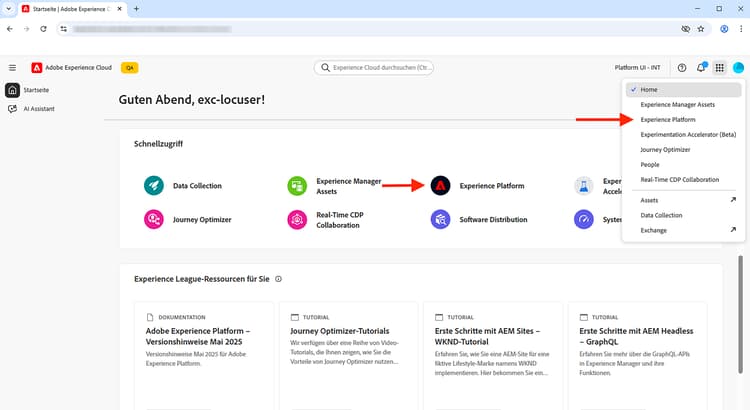Click the Experimentation Accelerator flask icon
Viewport: 750px width, 410px height.
[584, 186]
